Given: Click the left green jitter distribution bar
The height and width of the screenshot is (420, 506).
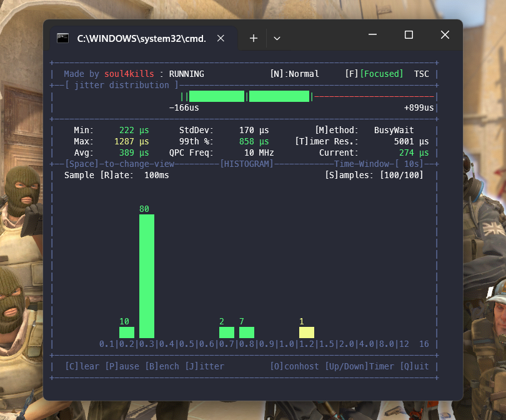Looking at the screenshot, I should coord(217,96).
